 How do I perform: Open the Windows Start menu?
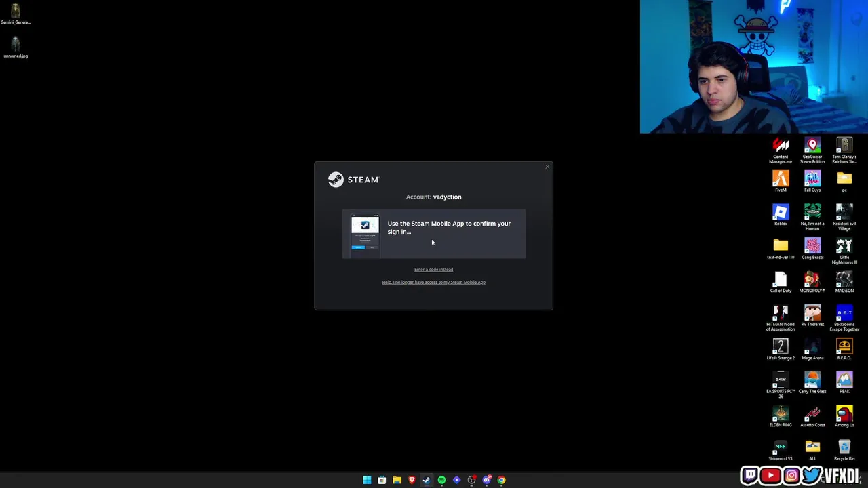point(367,480)
